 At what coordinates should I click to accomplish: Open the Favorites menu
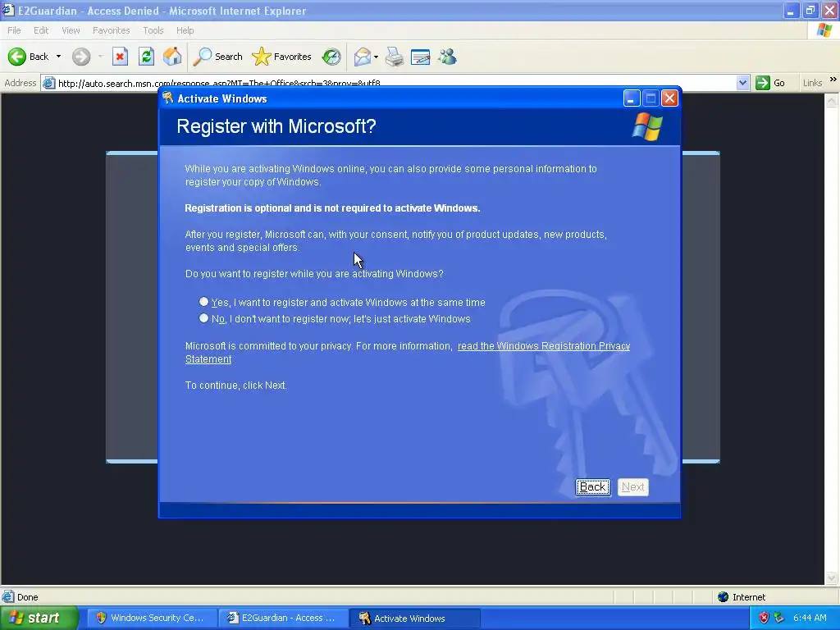coord(111,30)
